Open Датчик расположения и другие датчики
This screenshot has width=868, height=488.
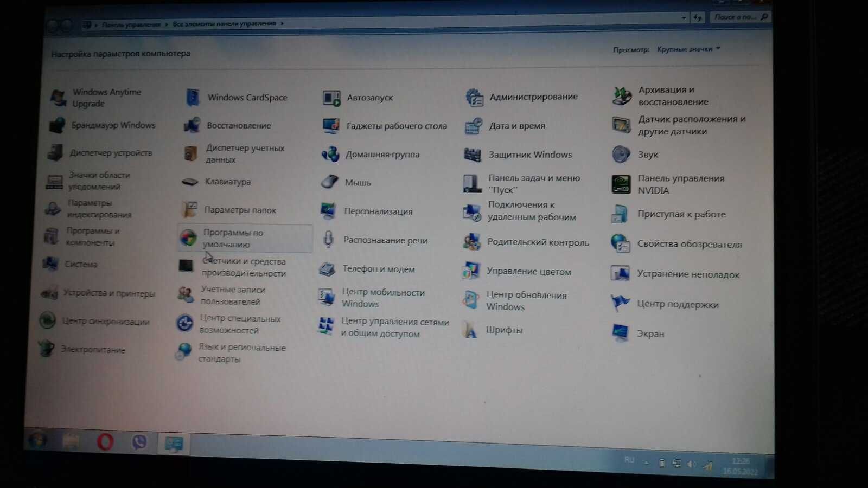click(x=692, y=125)
